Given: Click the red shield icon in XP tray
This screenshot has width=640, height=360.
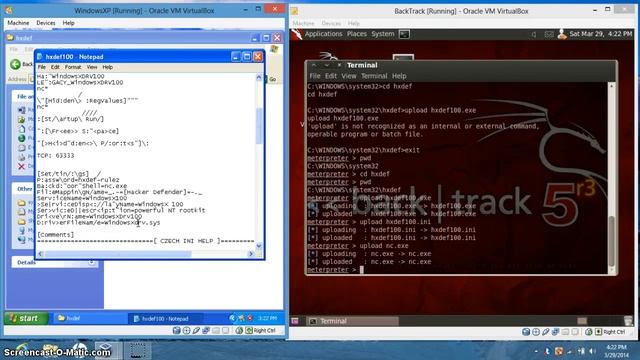Looking at the screenshot, I should point(250,318).
